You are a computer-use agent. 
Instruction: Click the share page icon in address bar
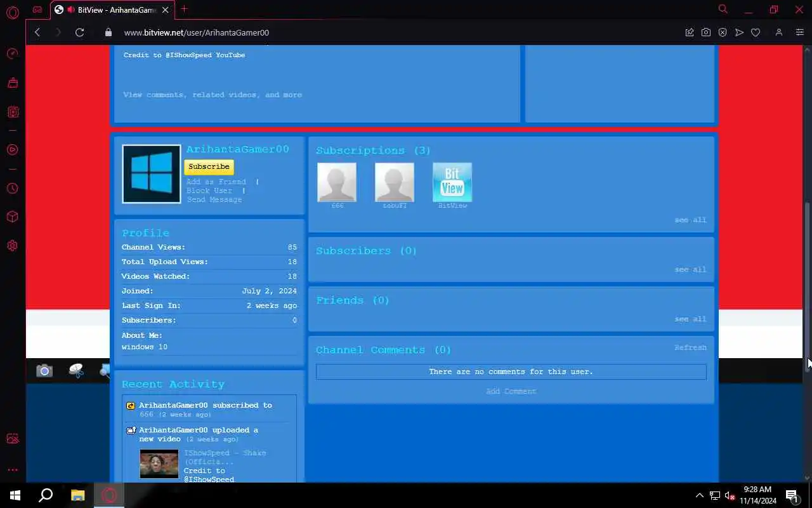(690, 32)
